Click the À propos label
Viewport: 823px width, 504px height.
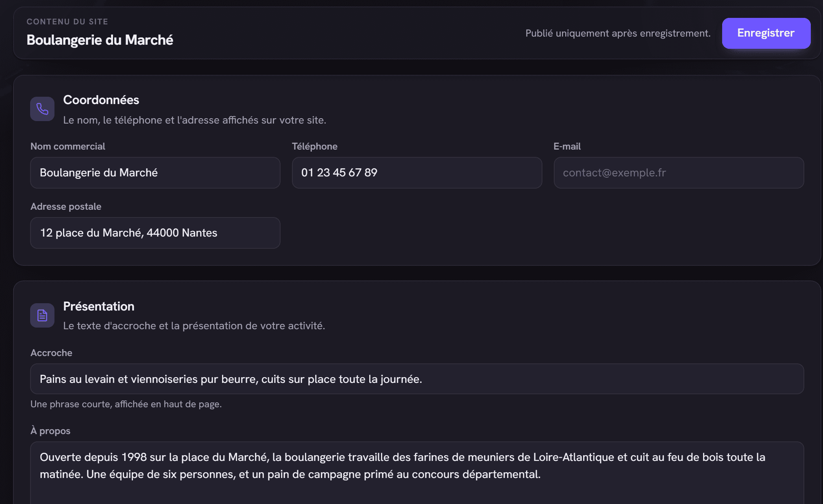pos(50,431)
